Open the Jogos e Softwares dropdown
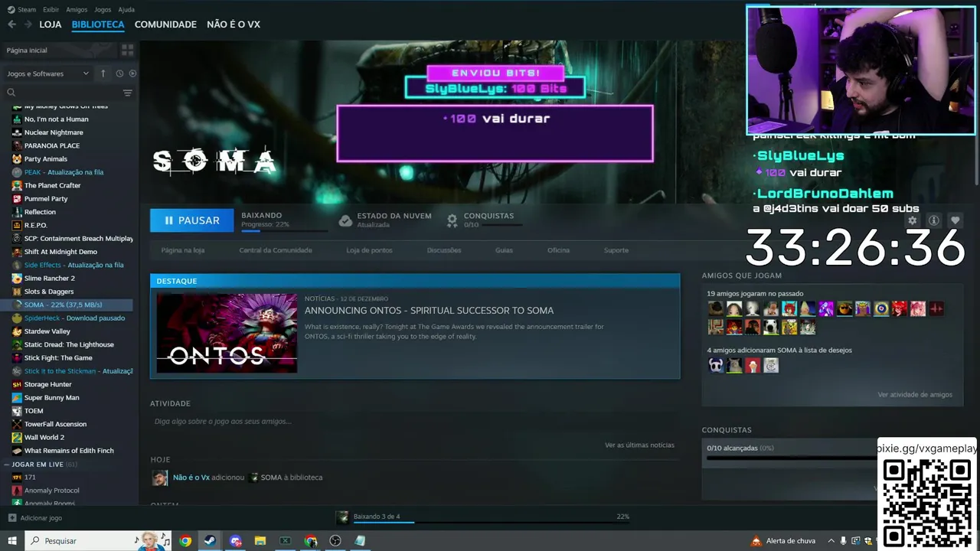 [47, 73]
